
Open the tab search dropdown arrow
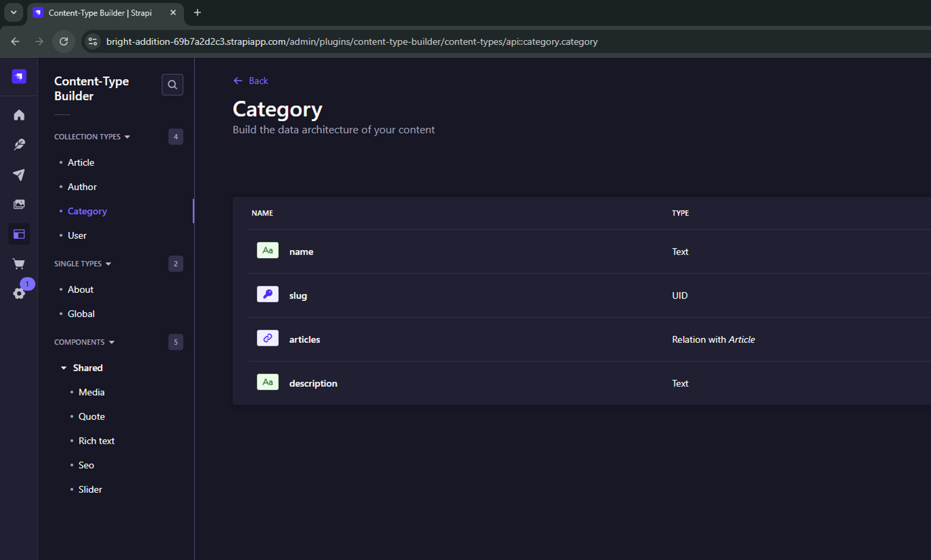click(14, 13)
